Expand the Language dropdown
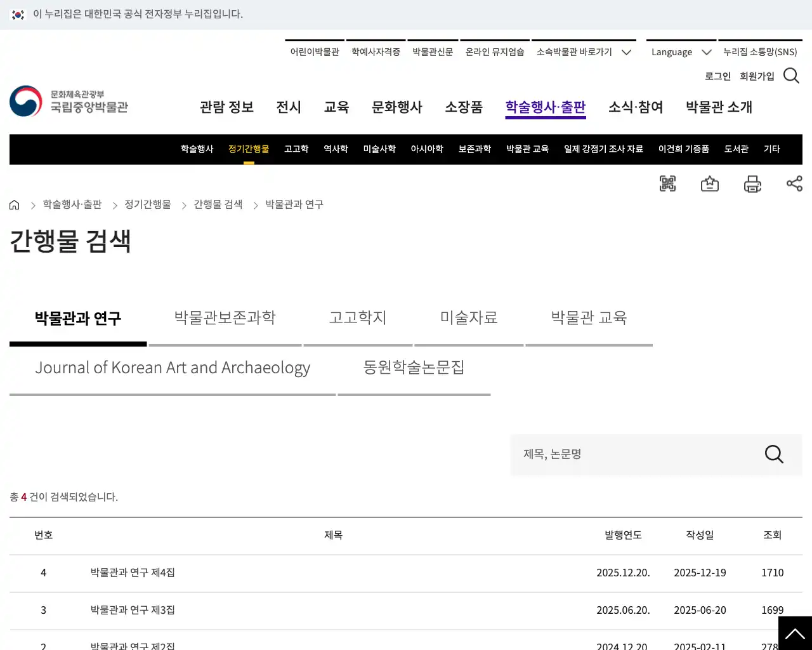This screenshot has height=650, width=812. point(681,52)
